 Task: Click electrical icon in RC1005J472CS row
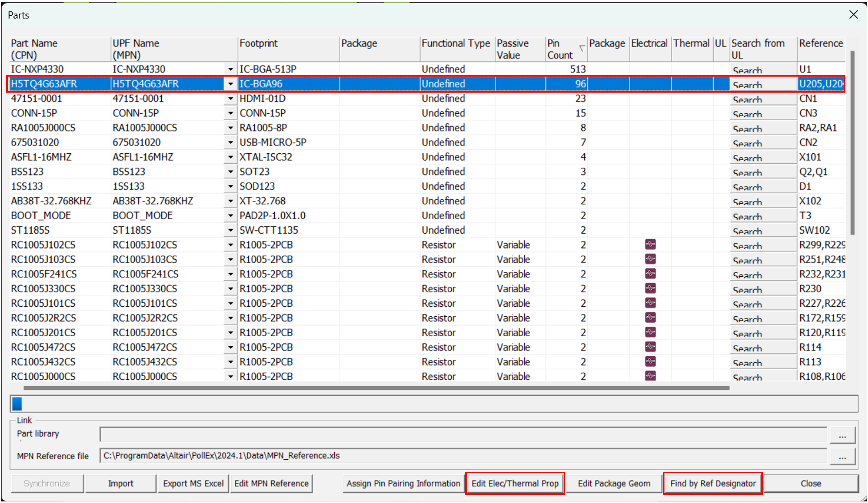[x=650, y=347]
